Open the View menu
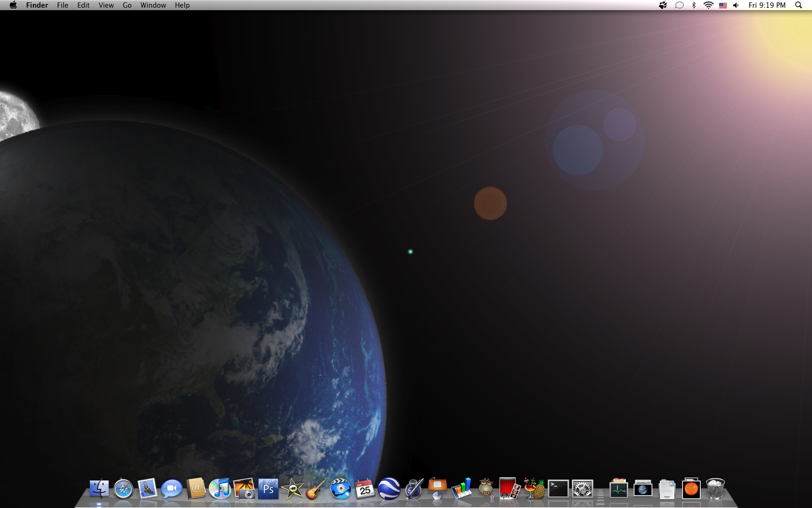The width and height of the screenshot is (812, 508). coord(106,5)
